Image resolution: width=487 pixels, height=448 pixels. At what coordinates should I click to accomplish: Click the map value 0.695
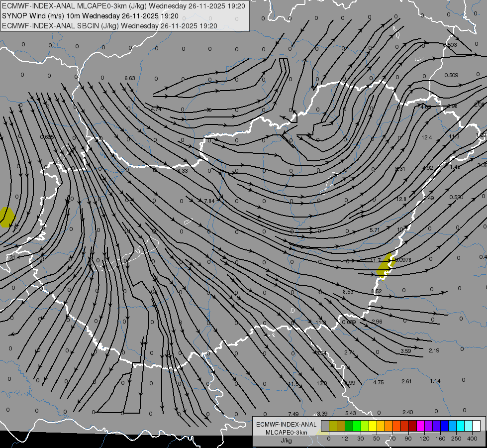[x=47, y=137]
